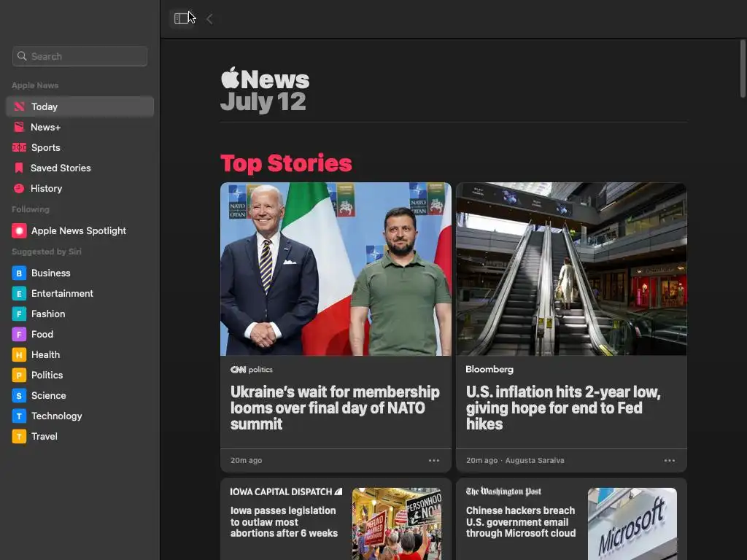
Task: Click the News+ icon in sidebar
Action: [x=19, y=127]
